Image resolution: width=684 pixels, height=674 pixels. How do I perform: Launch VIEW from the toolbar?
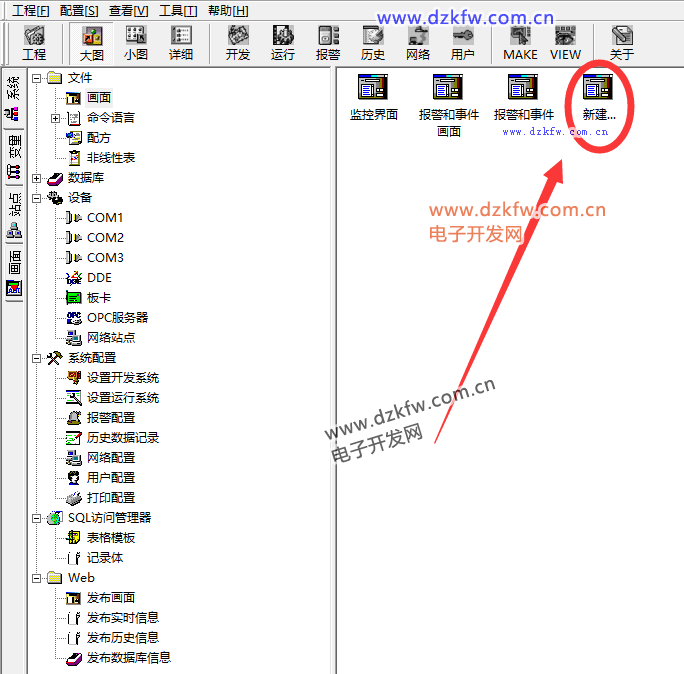coord(565,43)
